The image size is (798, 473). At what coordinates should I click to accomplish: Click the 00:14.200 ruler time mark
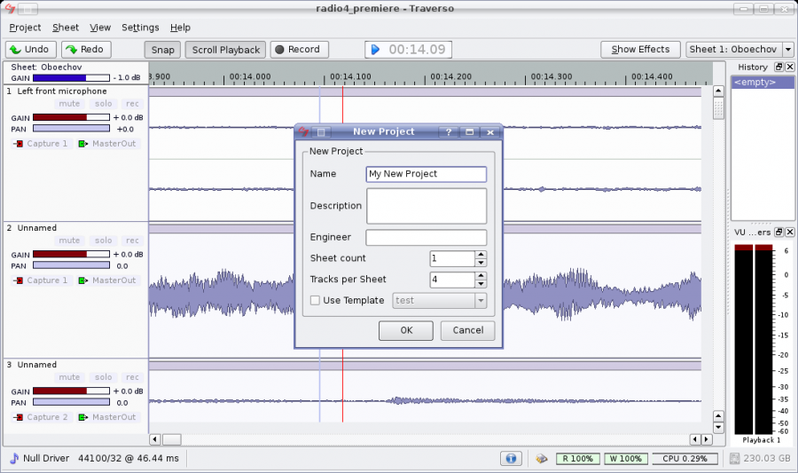click(x=451, y=77)
